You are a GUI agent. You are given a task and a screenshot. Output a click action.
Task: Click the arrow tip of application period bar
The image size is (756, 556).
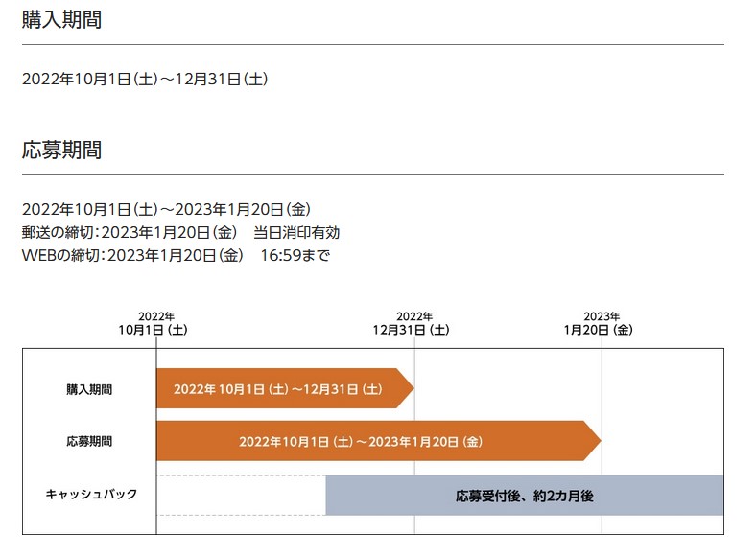point(593,441)
